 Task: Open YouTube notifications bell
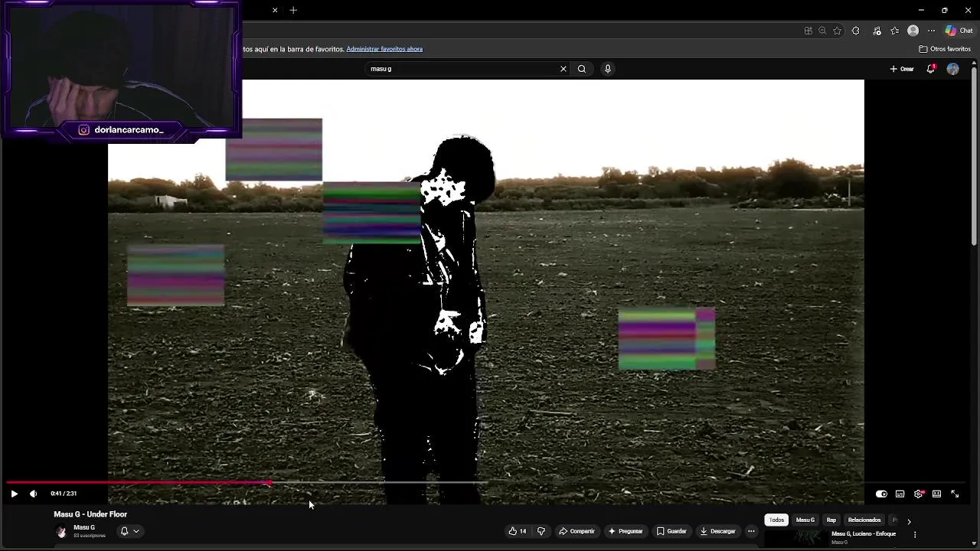931,69
